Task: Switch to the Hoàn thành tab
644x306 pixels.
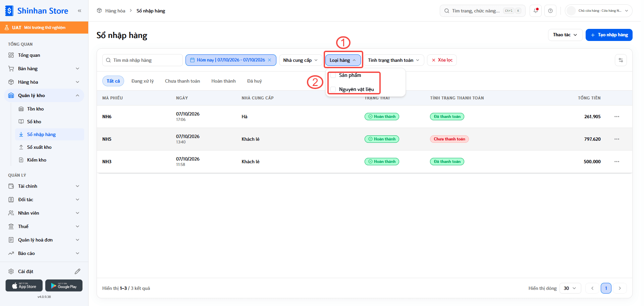Action: (x=223, y=81)
